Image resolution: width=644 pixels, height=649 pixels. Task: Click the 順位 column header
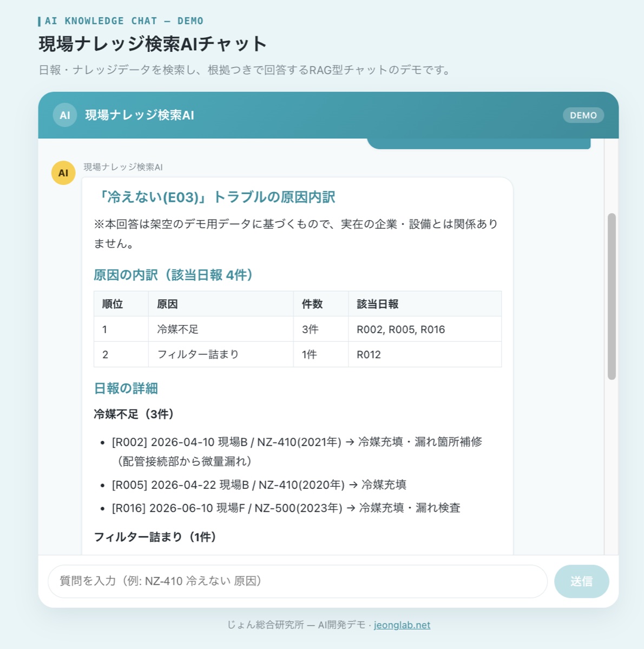pos(121,304)
